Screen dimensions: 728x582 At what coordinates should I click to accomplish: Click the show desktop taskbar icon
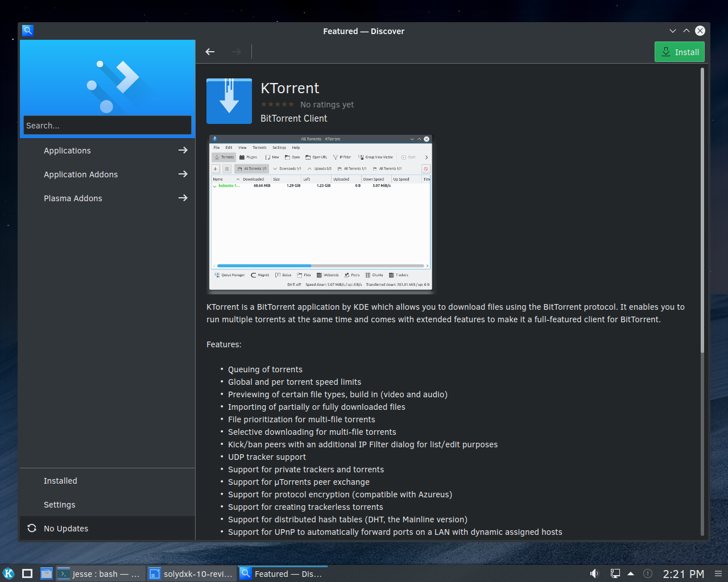(27, 573)
